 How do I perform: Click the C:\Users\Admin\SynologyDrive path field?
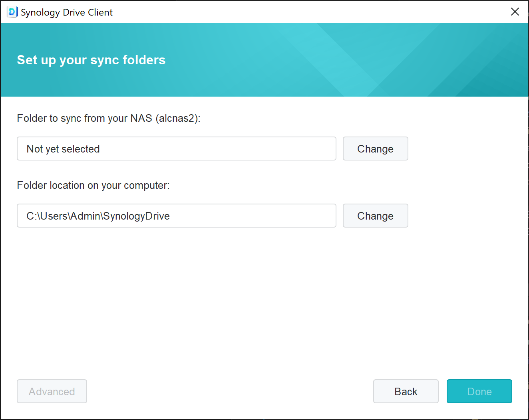pyautogui.click(x=177, y=216)
